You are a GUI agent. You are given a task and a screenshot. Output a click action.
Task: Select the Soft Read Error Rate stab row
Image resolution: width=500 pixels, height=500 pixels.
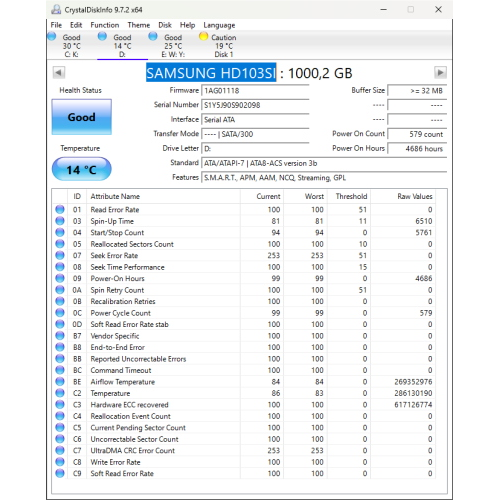pos(244,324)
